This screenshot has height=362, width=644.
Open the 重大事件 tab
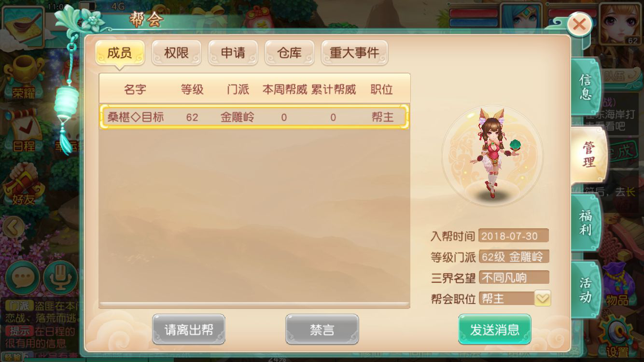pos(354,53)
